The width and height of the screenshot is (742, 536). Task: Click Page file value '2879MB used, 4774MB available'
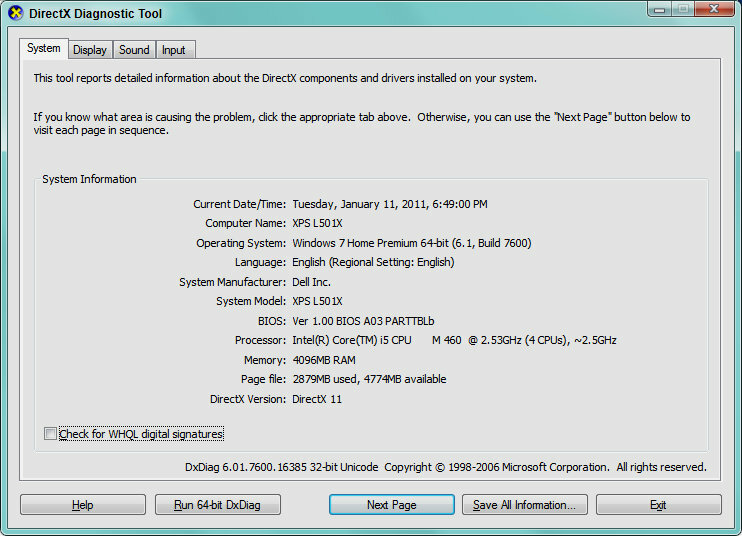pyautogui.click(x=369, y=379)
